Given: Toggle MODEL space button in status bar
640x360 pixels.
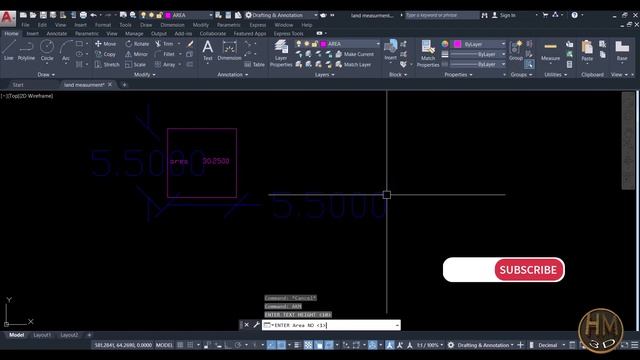Looking at the screenshot, I should [164, 345].
